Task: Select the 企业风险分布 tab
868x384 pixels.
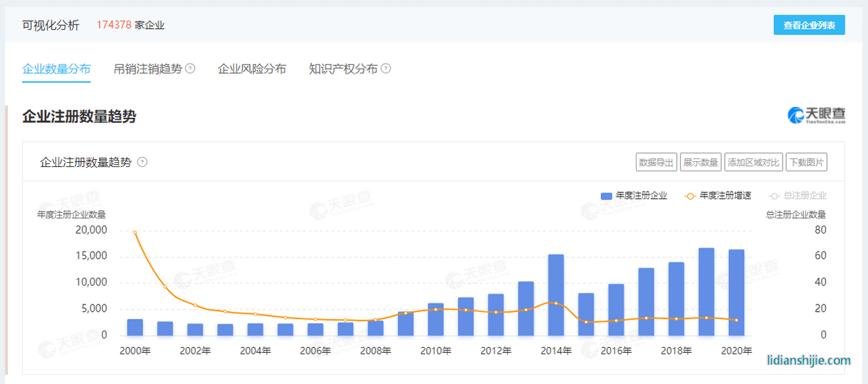Action: coord(252,69)
